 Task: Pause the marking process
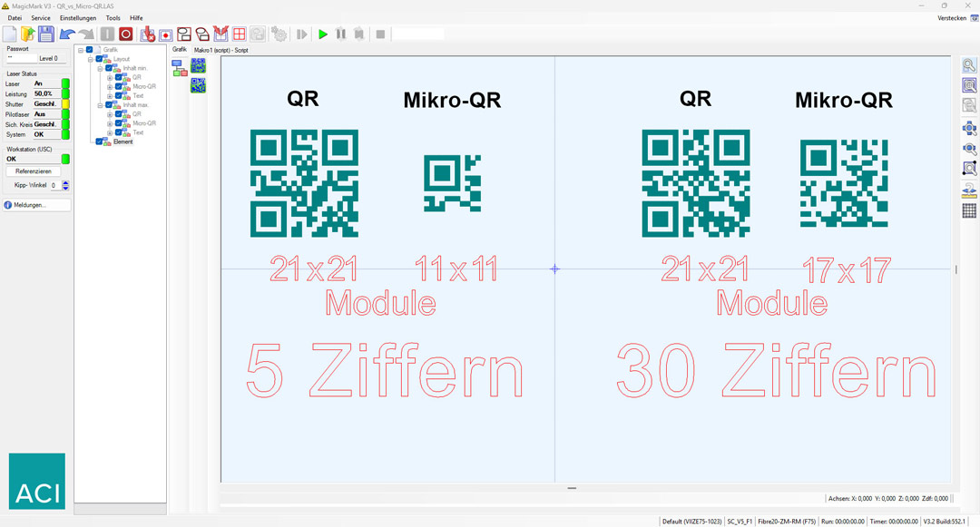340,34
